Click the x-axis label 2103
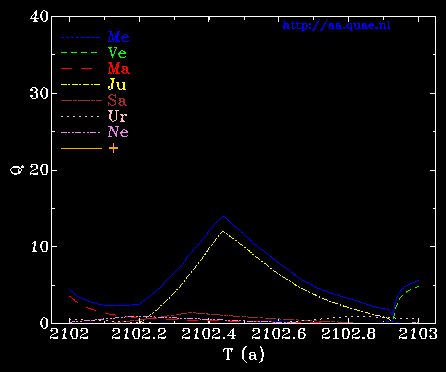446x372 pixels. click(418, 334)
